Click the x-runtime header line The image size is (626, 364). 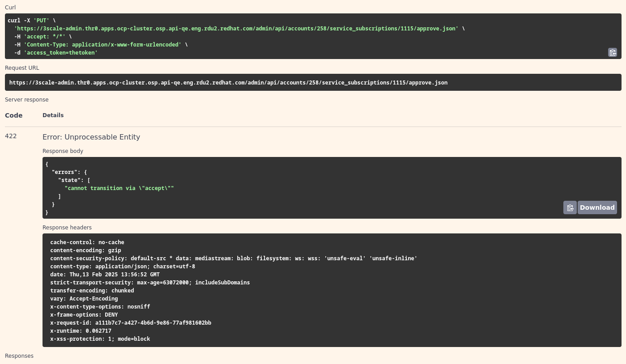tap(81, 331)
